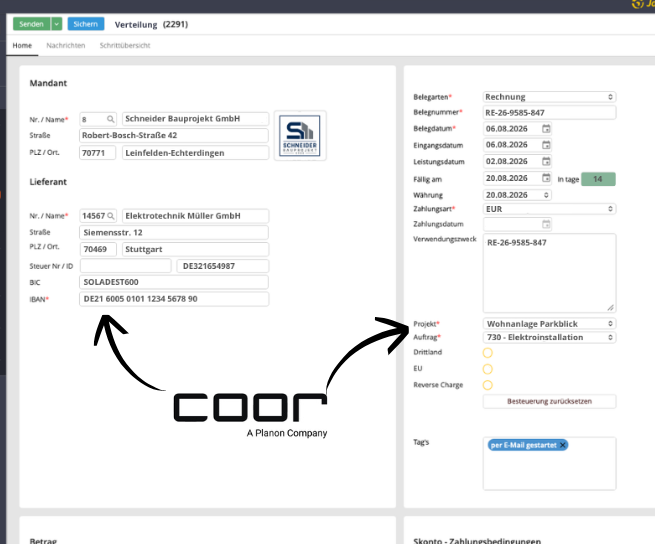655x544 pixels.
Task: Edit the Mandant name field Schneider Bauprojekt GmbH
Action: 195,119
